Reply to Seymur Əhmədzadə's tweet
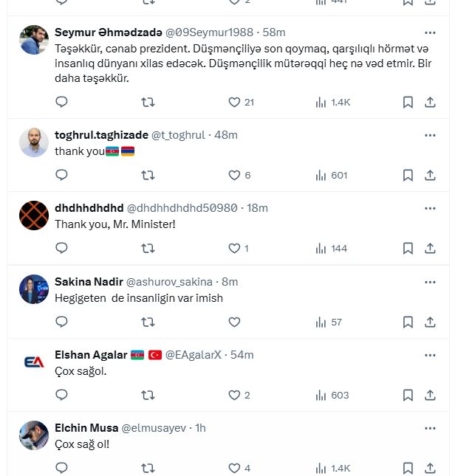The height and width of the screenshot is (476, 458). coord(62,102)
